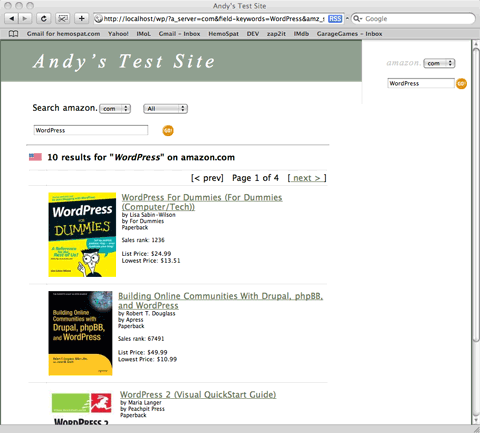Reload the page using the refresh icon

tap(44, 18)
